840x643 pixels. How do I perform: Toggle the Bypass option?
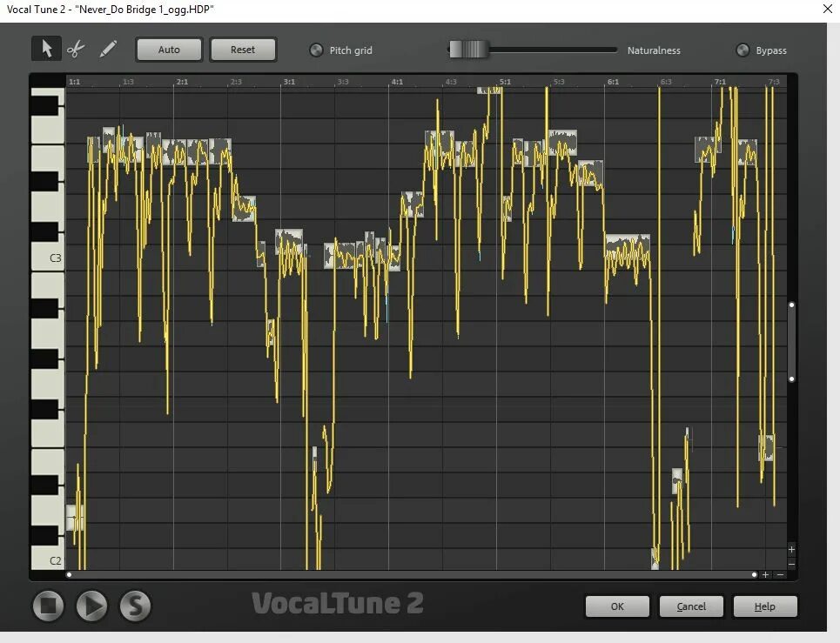click(743, 50)
